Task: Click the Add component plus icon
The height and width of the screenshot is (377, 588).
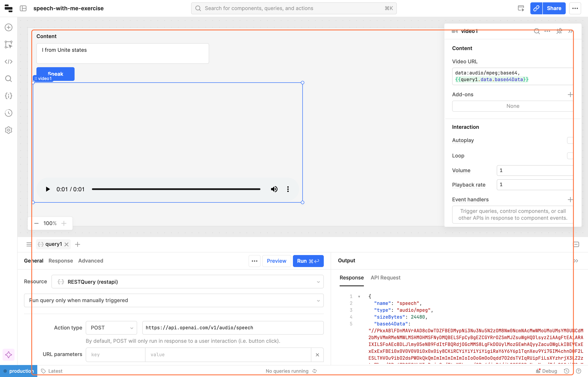Action: pos(9,27)
